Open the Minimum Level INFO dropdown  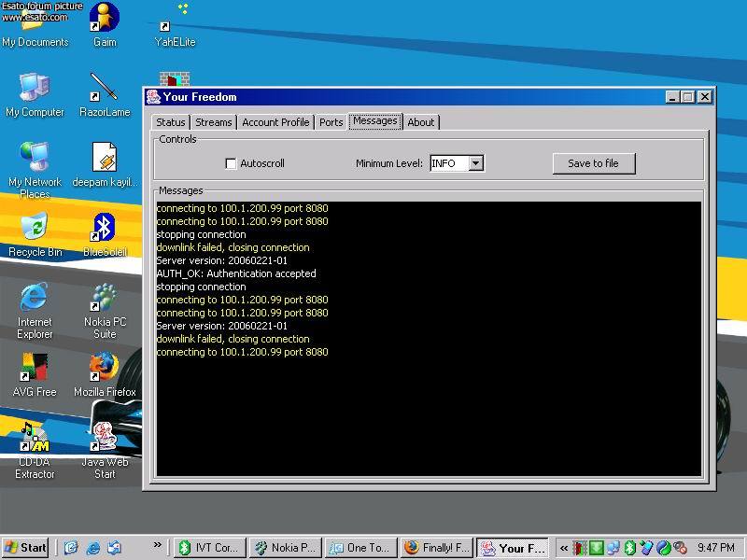476,163
